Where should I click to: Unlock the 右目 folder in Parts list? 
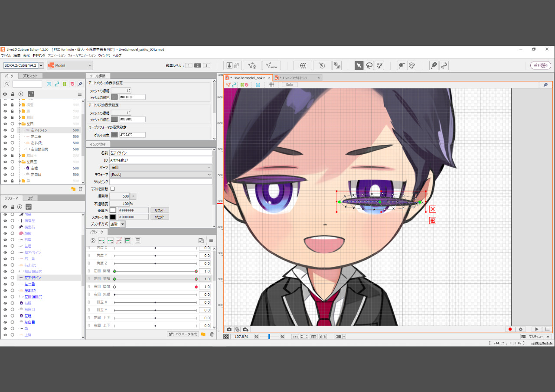[x=13, y=117]
